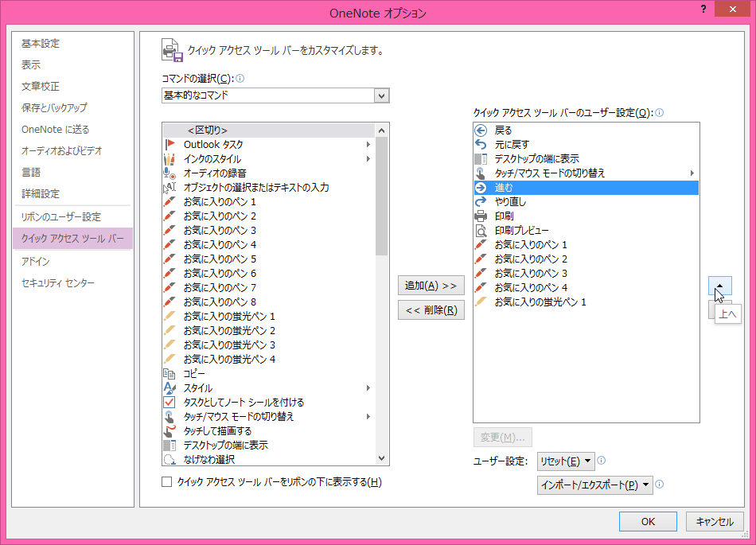Click left list デスクトップの端に表示 icon
This screenshot has width=756, height=545.
coord(170,445)
